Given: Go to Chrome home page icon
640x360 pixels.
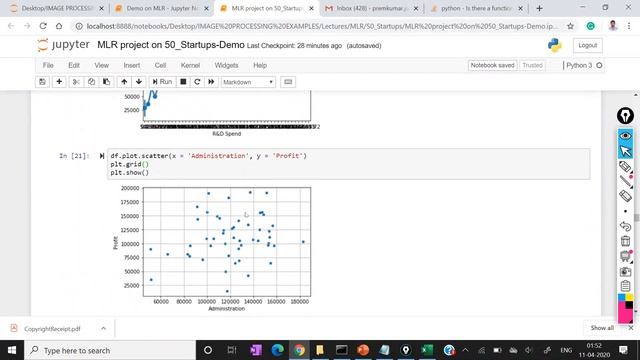Looking at the screenshot, I should [x=59, y=26].
